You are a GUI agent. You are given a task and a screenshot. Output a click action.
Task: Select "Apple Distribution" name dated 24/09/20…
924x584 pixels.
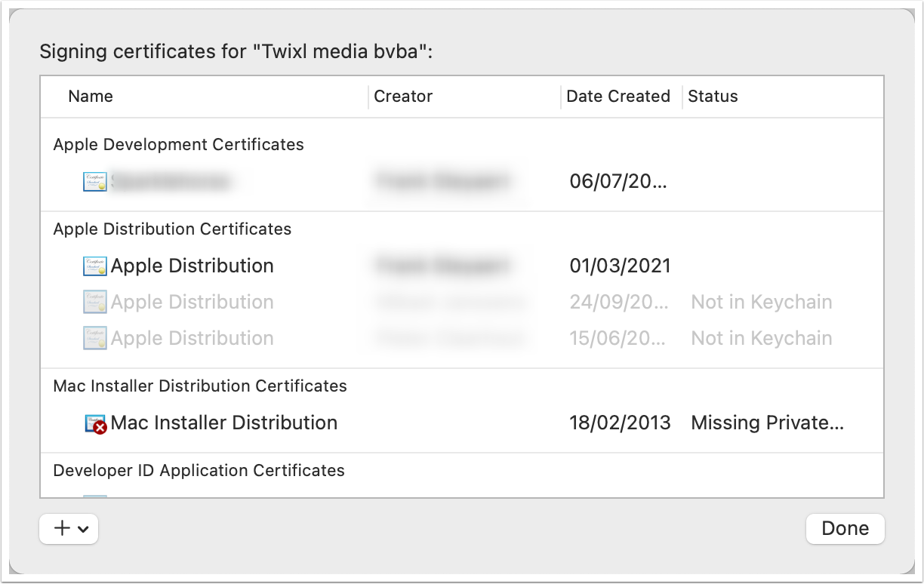coord(192,302)
